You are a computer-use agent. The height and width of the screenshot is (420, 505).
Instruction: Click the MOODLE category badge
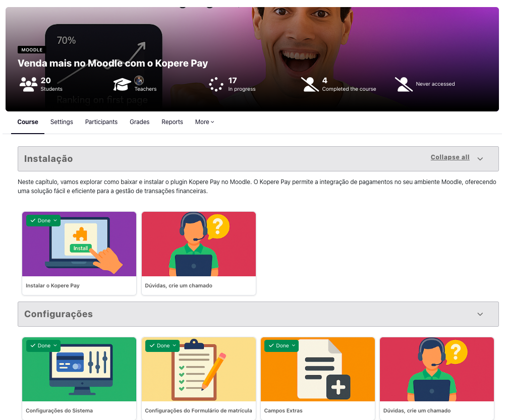(x=32, y=50)
